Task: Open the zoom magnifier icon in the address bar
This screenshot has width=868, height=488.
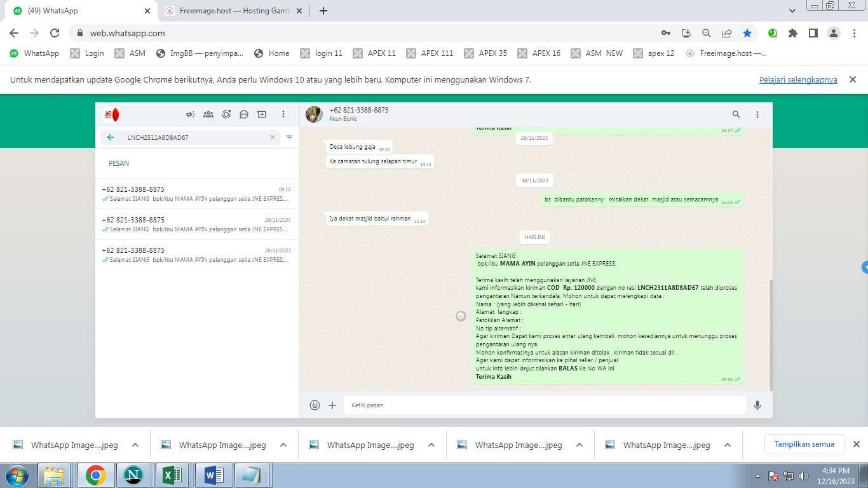Action: [x=707, y=33]
